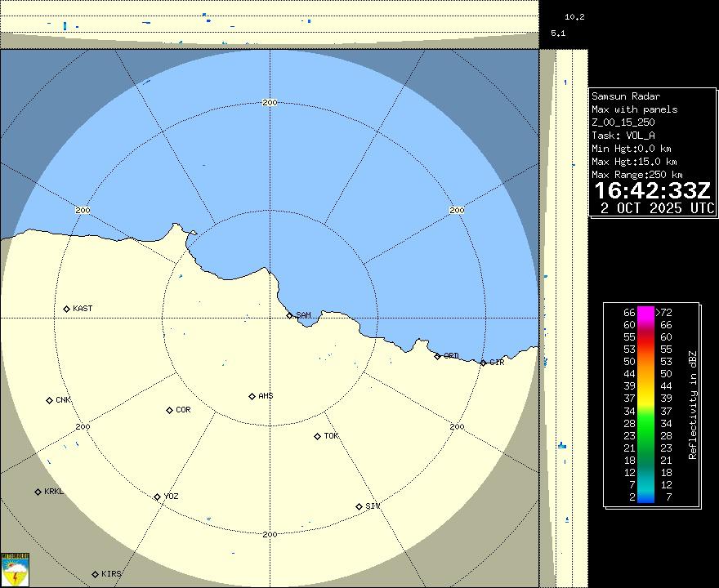
Task: Click the CNK station diamond marker
Action: 50,400
